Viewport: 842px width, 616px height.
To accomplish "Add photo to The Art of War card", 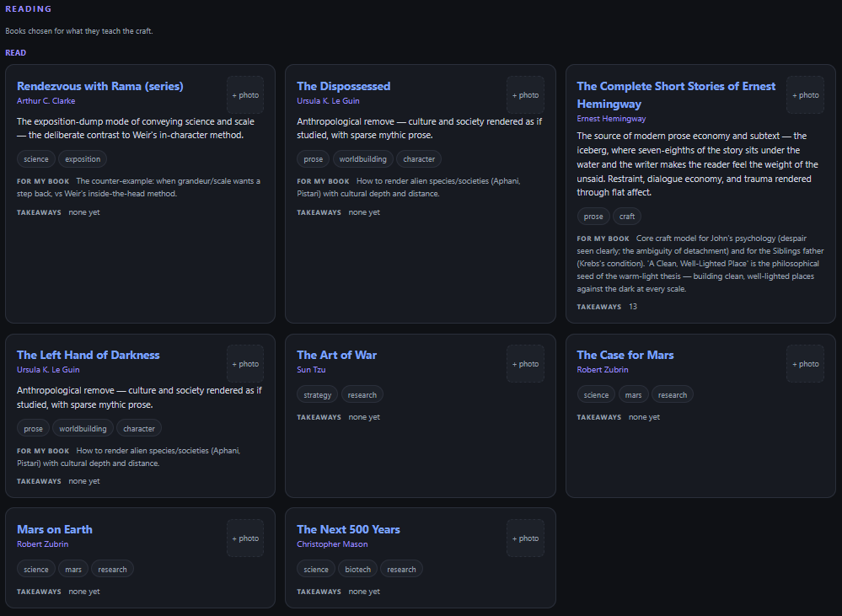I will click(525, 363).
